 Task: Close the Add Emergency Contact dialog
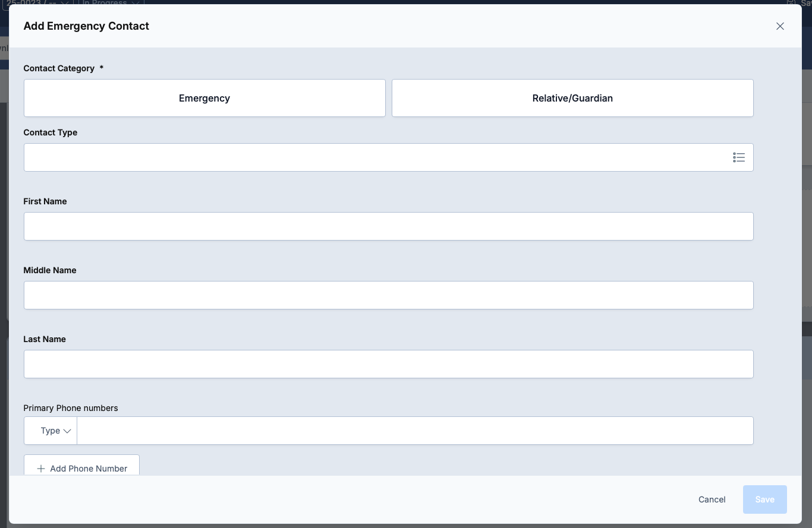(780, 26)
